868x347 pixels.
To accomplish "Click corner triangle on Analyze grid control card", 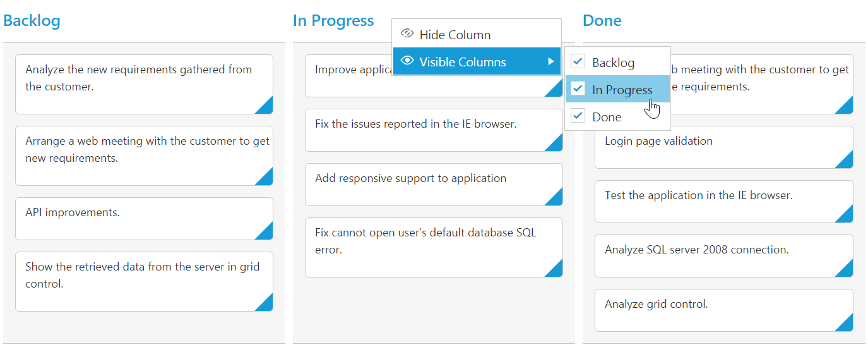I will click(x=846, y=324).
